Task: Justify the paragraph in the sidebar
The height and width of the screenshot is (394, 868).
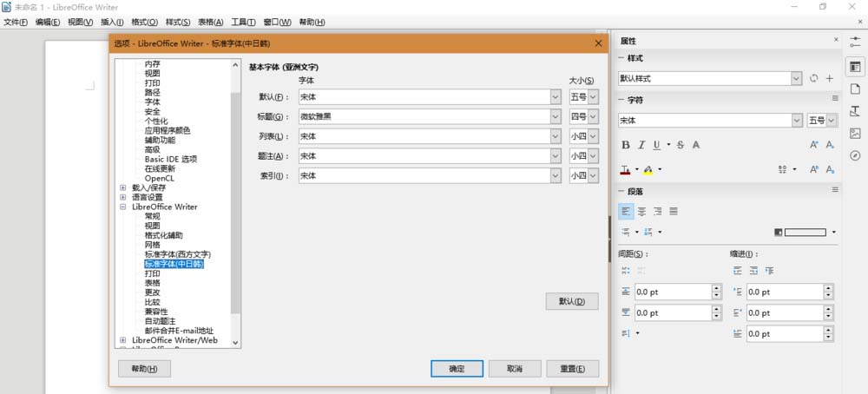Action: click(674, 212)
